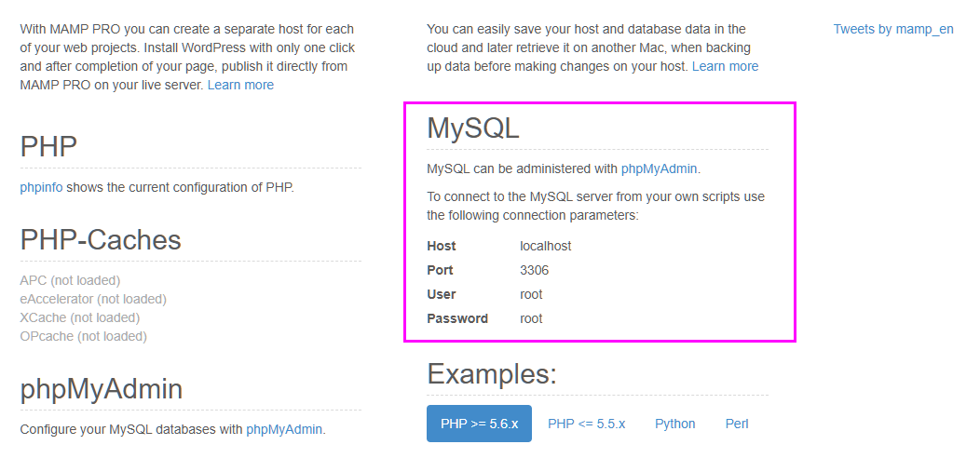Open the phpinfo link under PHP
Image resolution: width=980 pixels, height=458 pixels.
click(41, 187)
